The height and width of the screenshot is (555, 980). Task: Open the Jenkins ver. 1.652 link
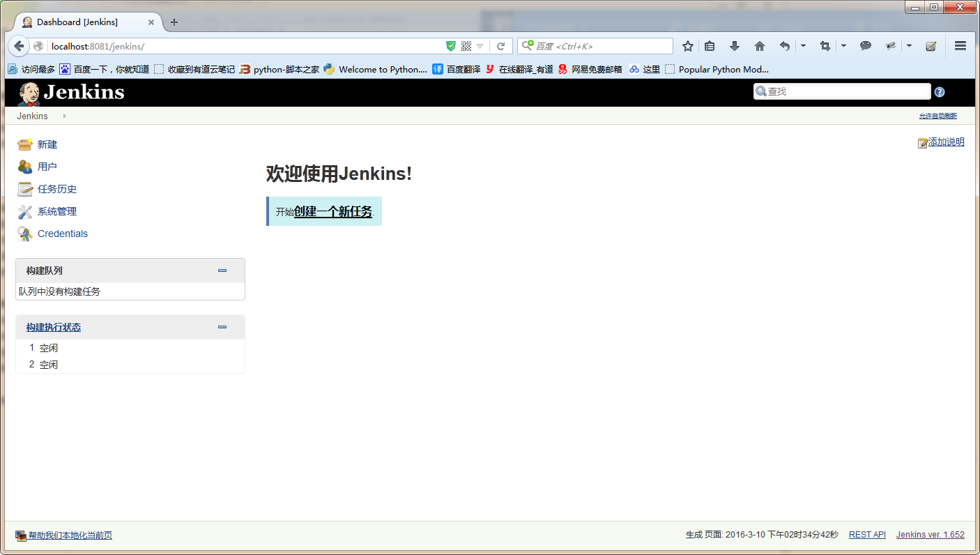pos(931,535)
